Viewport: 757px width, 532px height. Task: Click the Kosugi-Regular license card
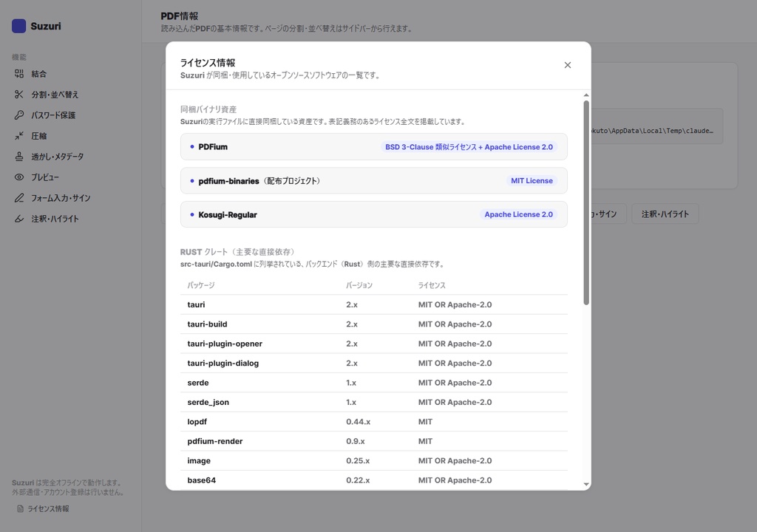pos(373,214)
